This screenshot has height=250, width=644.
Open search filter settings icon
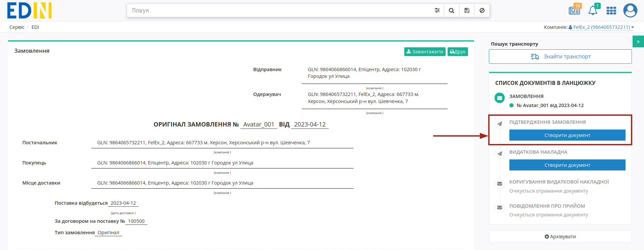437,10
